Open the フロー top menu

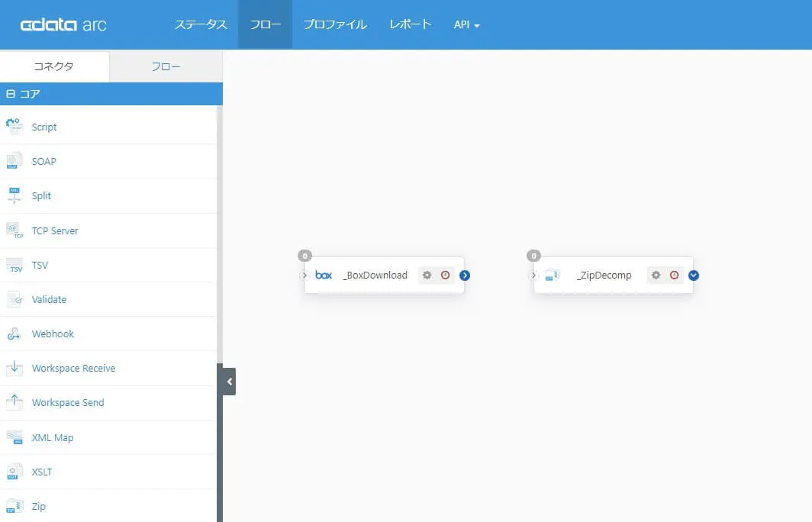[x=265, y=24]
